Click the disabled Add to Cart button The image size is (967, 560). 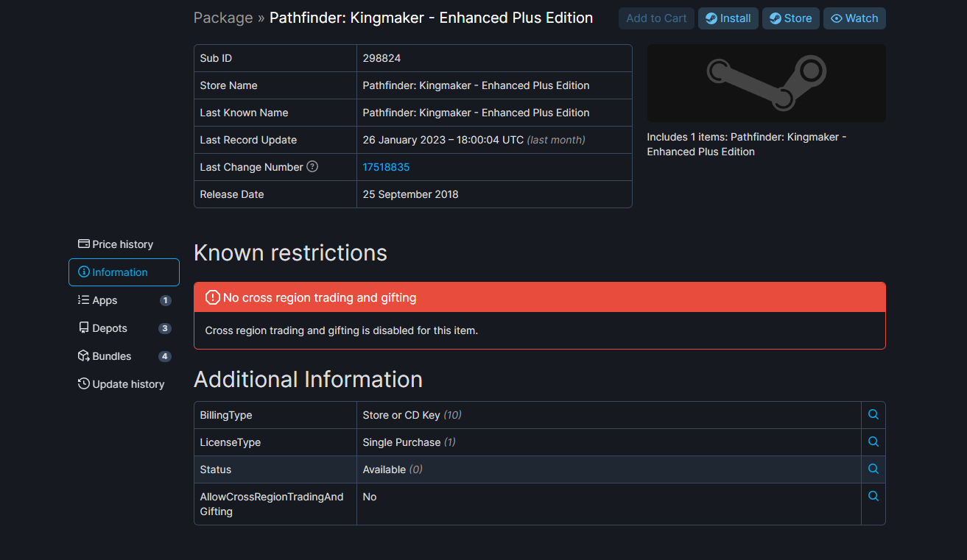click(656, 18)
